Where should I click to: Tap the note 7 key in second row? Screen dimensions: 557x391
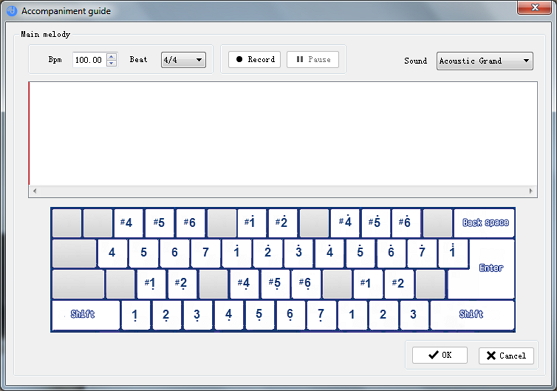pyautogui.click(x=205, y=252)
